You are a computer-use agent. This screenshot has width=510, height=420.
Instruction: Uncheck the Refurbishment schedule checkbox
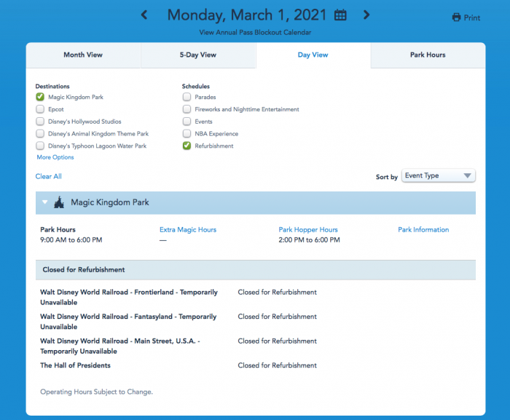pyautogui.click(x=187, y=146)
